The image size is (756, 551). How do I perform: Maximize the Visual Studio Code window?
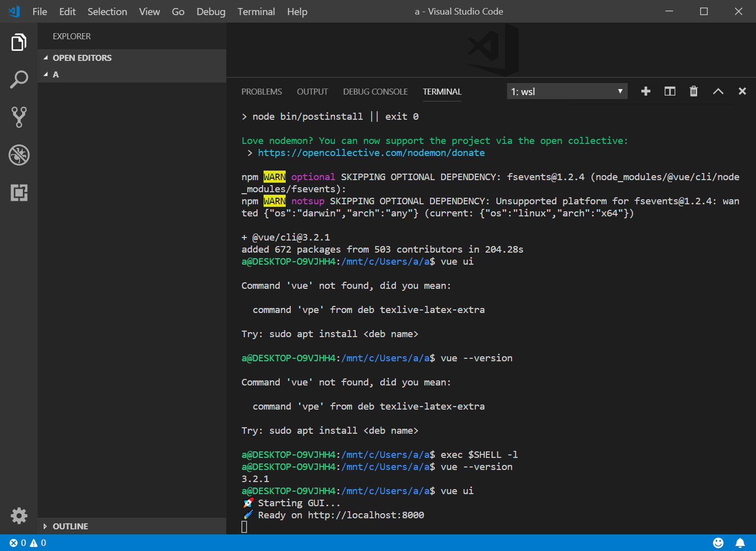pos(704,11)
